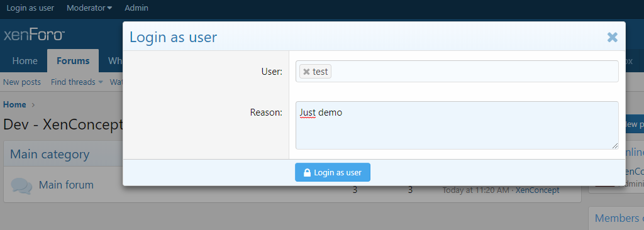Select the Forums tab
The height and width of the screenshot is (230, 644).
(73, 61)
